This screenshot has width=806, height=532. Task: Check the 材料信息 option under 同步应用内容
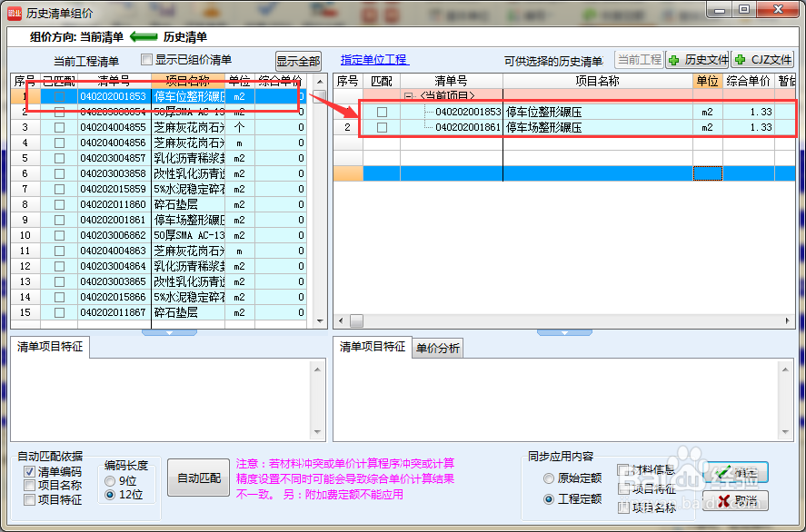point(623,469)
